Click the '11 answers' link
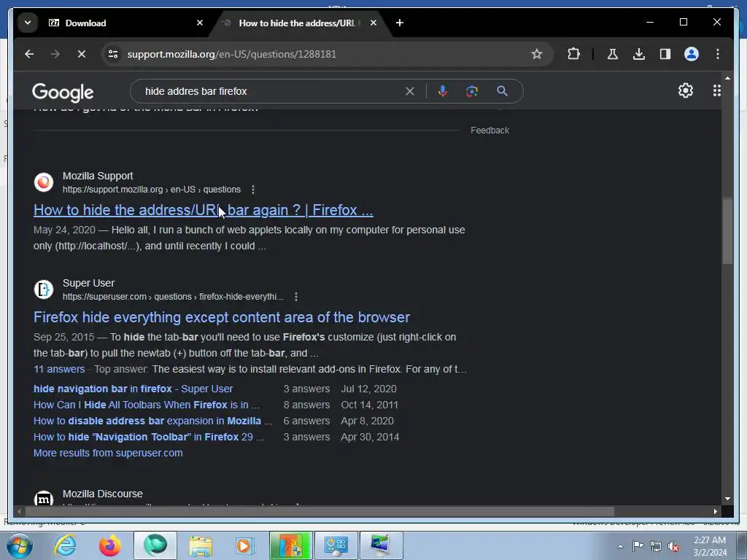This screenshot has height=560, width=747. point(59,369)
